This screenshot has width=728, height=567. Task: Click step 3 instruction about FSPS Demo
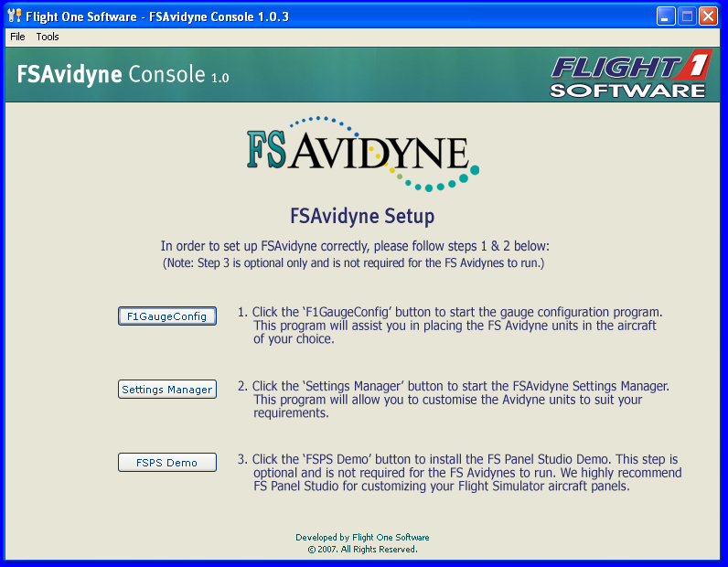click(460, 472)
